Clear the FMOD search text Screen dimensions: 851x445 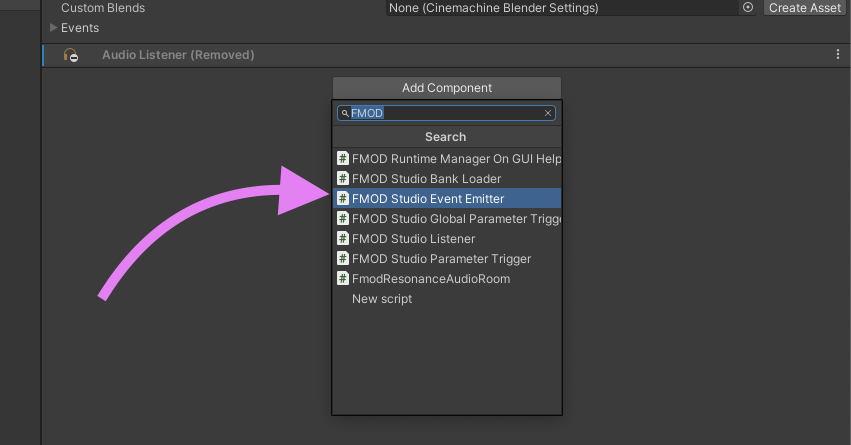click(548, 114)
